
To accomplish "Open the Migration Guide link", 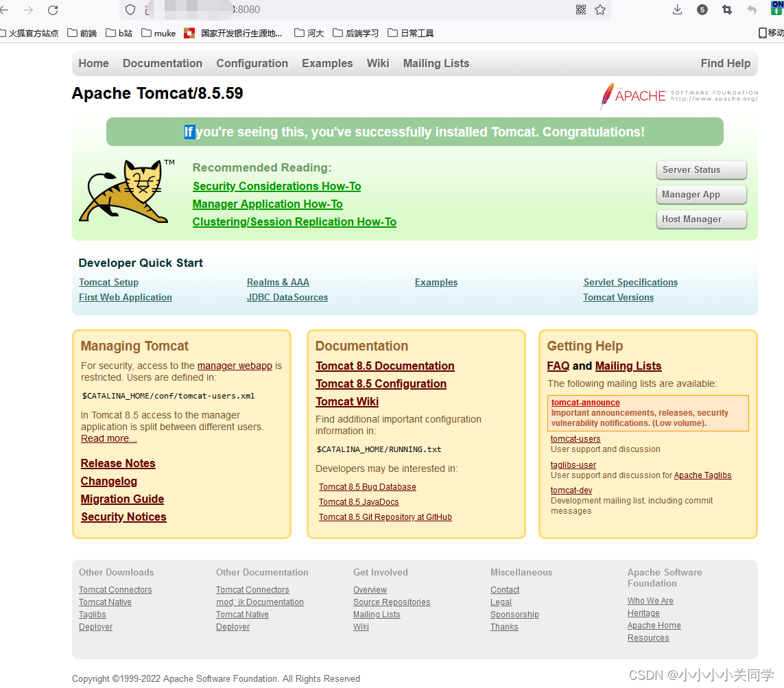I will coord(123,499).
